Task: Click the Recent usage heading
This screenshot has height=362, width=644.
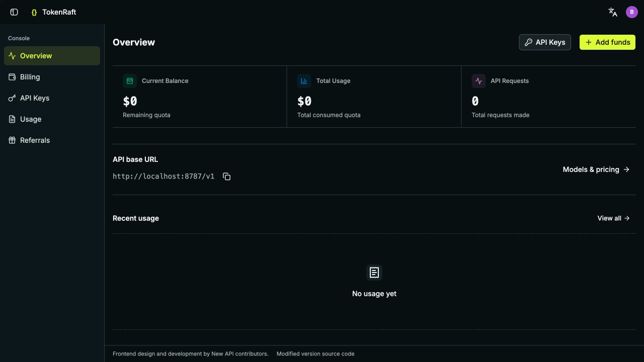Action: click(136, 218)
